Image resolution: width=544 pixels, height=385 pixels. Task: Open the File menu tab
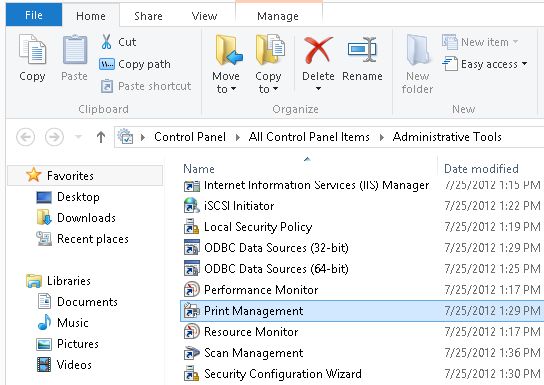[x=34, y=15]
